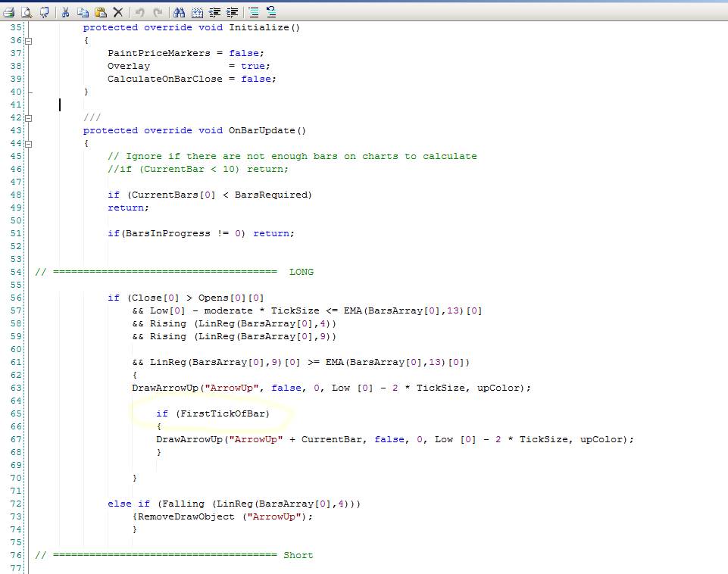The image size is (728, 574).
Task: Click 'FirstTickOfBar' on line 65
Action: [223, 413]
